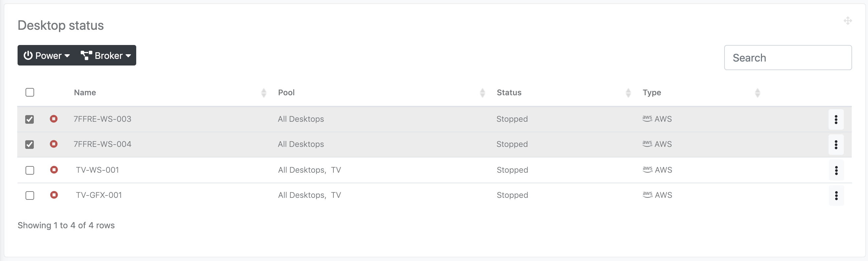Open the three-dot menu for 7FFRE-WS-003
The height and width of the screenshot is (261, 868).
point(836,119)
